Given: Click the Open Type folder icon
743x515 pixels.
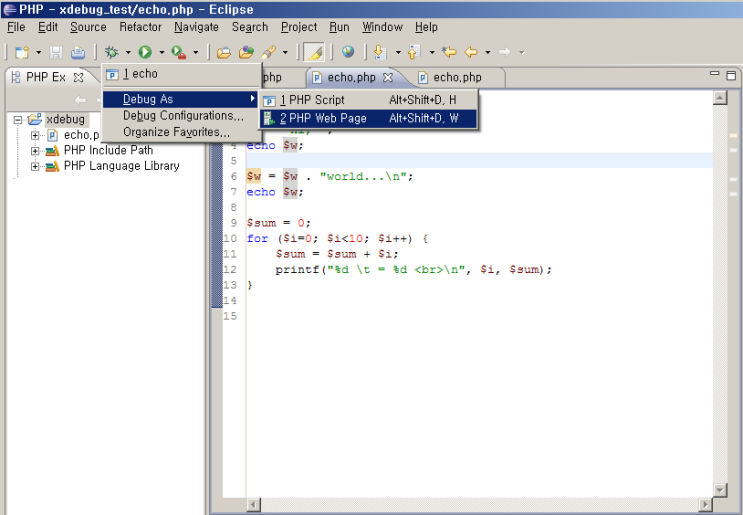Looking at the screenshot, I should point(224,52).
